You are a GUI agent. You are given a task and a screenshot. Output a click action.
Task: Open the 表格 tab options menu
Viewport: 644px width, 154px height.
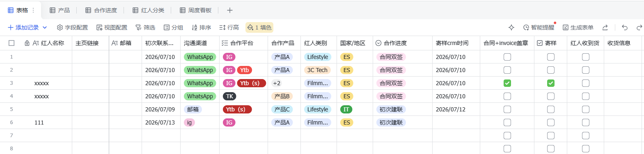coord(33,10)
